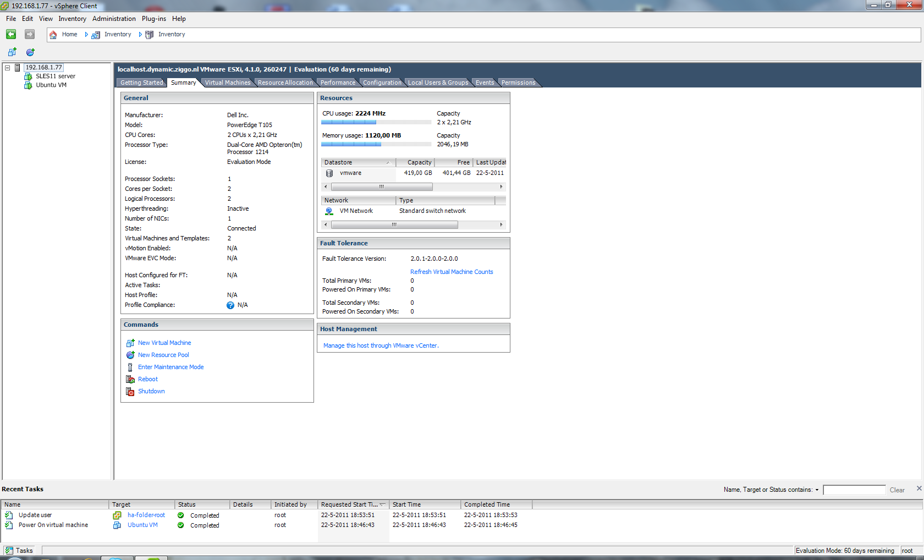Click Refresh Virtual Machine Counts link
The image size is (924, 560).
[x=452, y=272]
